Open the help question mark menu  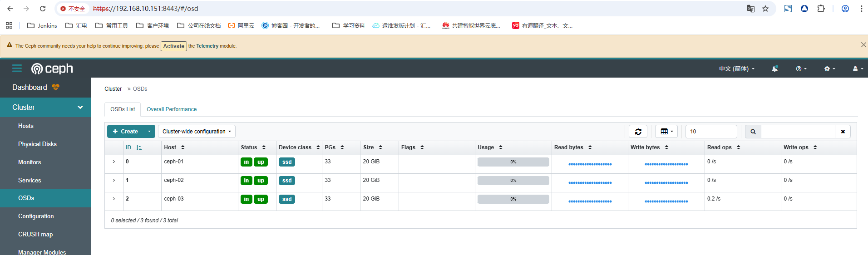click(x=801, y=69)
